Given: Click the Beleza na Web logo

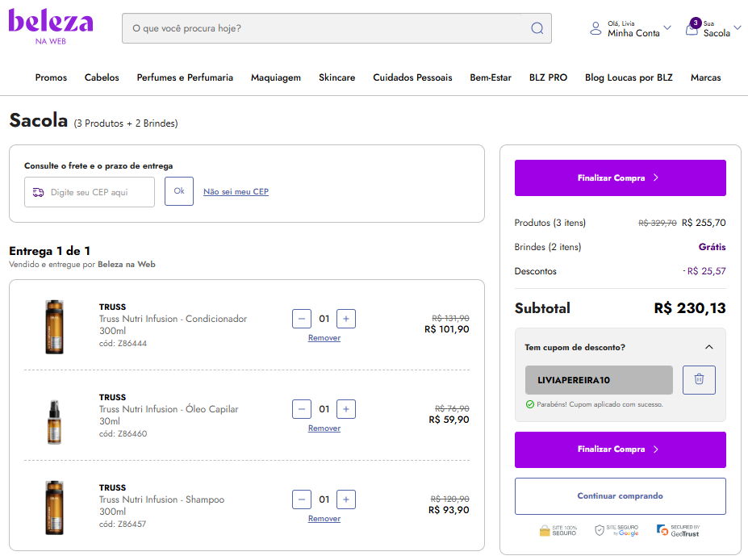Looking at the screenshot, I should tap(51, 27).
